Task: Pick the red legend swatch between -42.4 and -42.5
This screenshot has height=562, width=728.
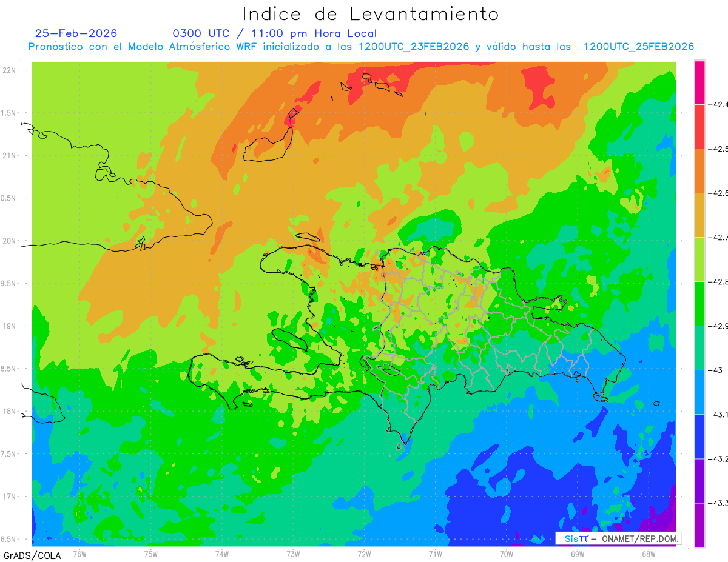Action: pos(699,126)
